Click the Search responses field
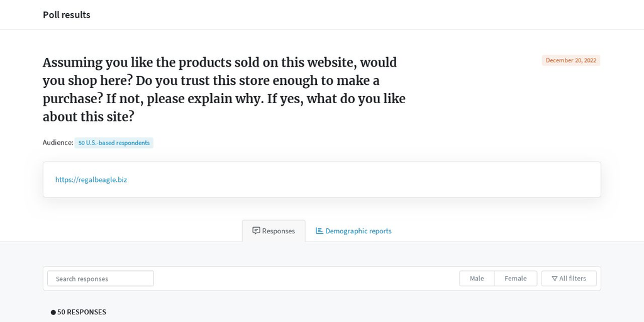The image size is (644, 322). point(101,279)
